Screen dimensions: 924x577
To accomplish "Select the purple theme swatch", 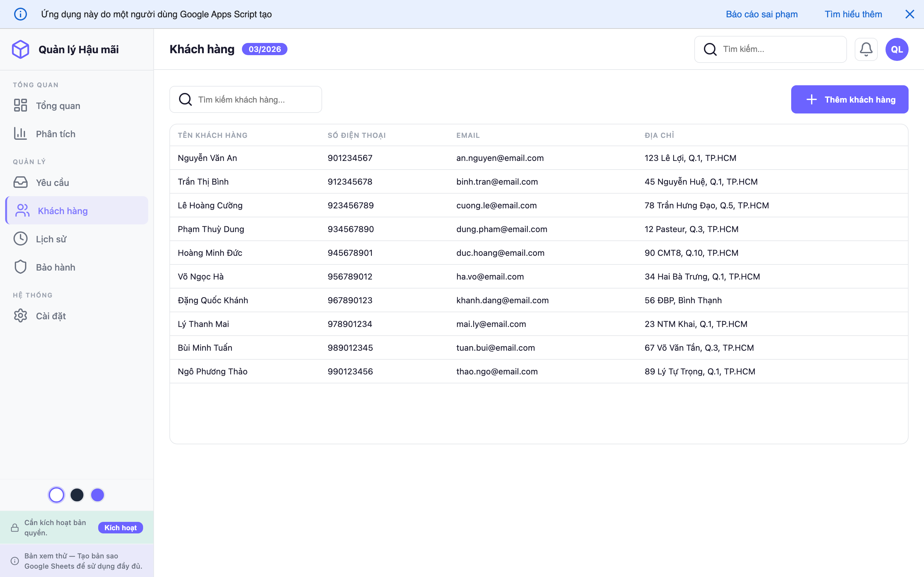I will pos(98,495).
